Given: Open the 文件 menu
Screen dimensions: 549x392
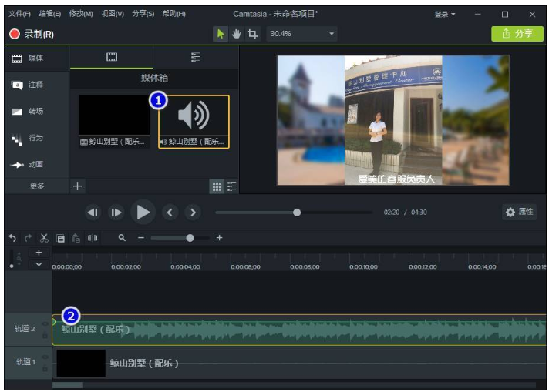Looking at the screenshot, I should (x=19, y=14).
